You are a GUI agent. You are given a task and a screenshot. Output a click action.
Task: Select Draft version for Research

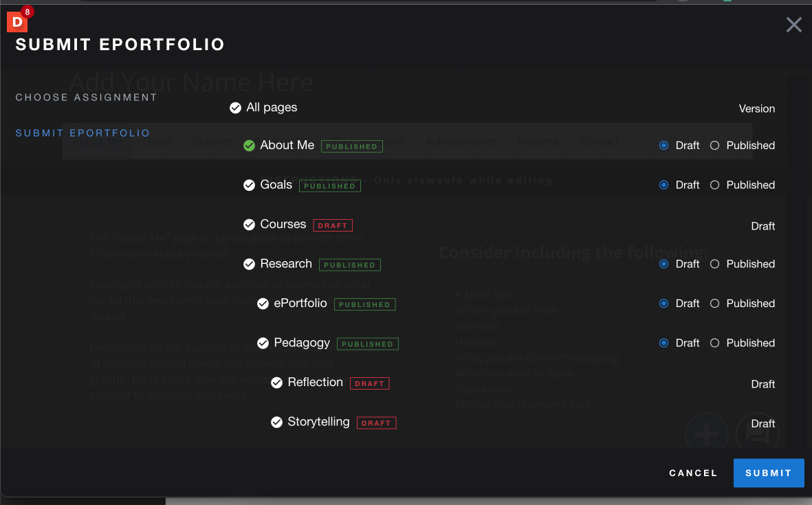pos(663,264)
